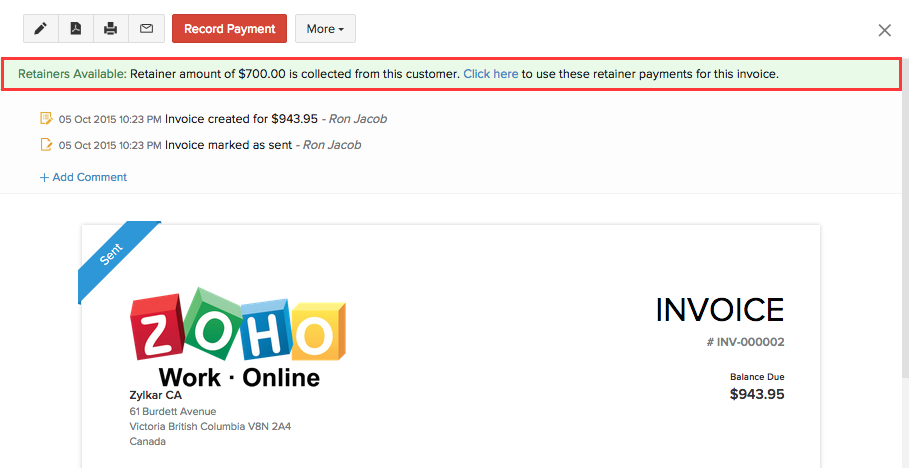Click the printer icon to print invoice
The height and width of the screenshot is (468, 909).
click(x=111, y=28)
